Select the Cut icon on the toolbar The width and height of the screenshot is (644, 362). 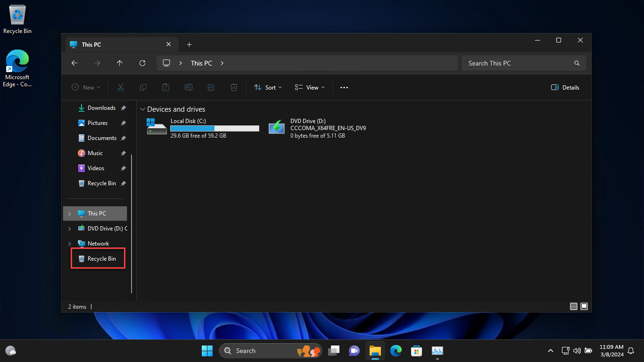tap(121, 87)
